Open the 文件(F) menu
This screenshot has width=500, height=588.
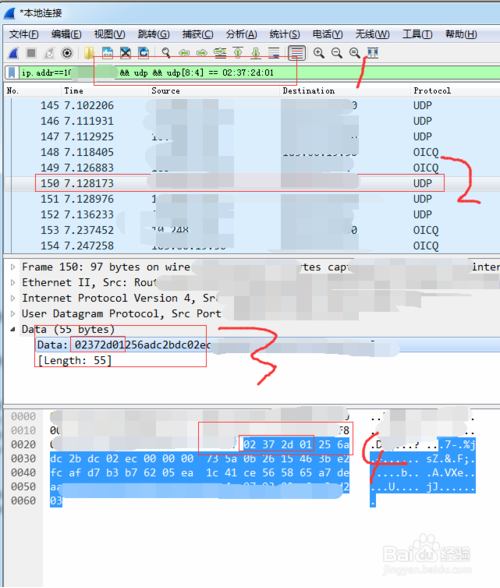(24, 34)
